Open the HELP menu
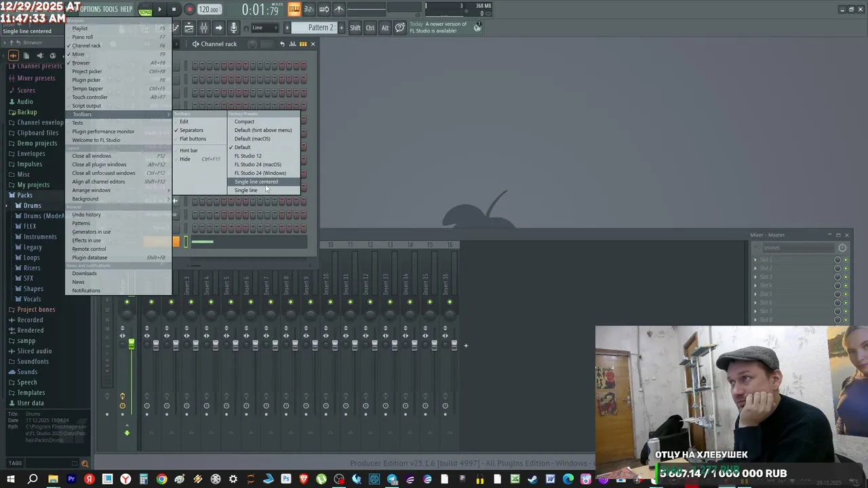868x488 pixels. [126, 9]
